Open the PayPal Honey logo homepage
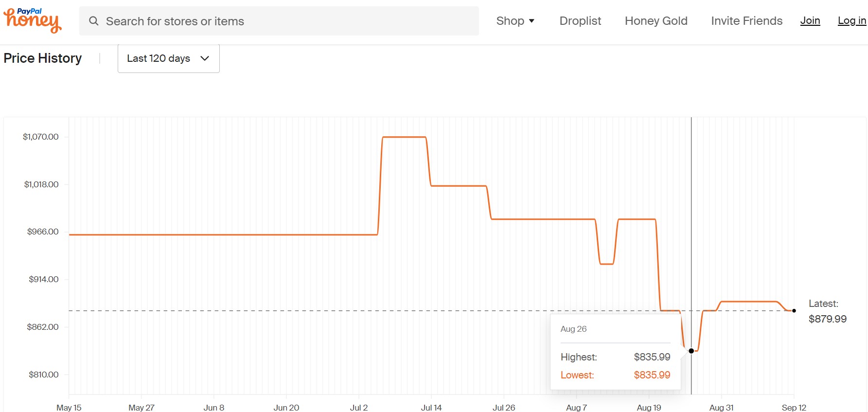The height and width of the screenshot is (412, 868). point(33,20)
